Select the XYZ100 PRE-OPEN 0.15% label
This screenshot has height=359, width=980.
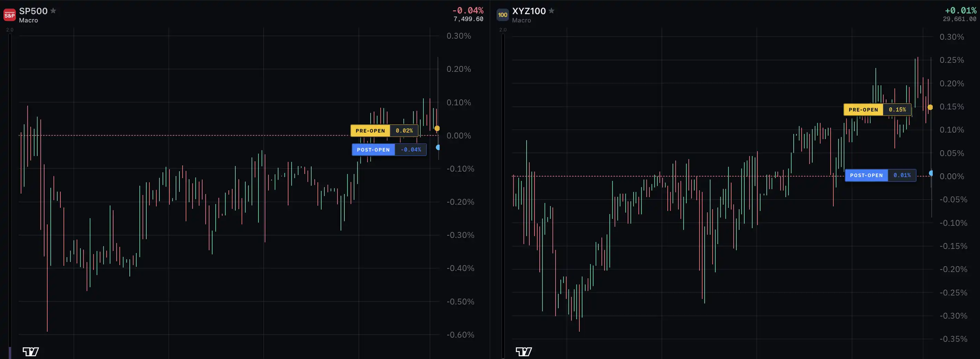pos(877,110)
